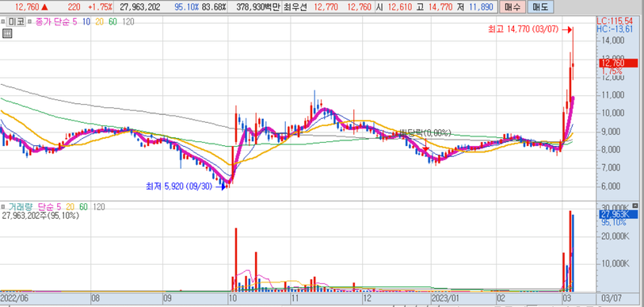Click the +1.75% change rate in top bar

pyautogui.click(x=100, y=7)
